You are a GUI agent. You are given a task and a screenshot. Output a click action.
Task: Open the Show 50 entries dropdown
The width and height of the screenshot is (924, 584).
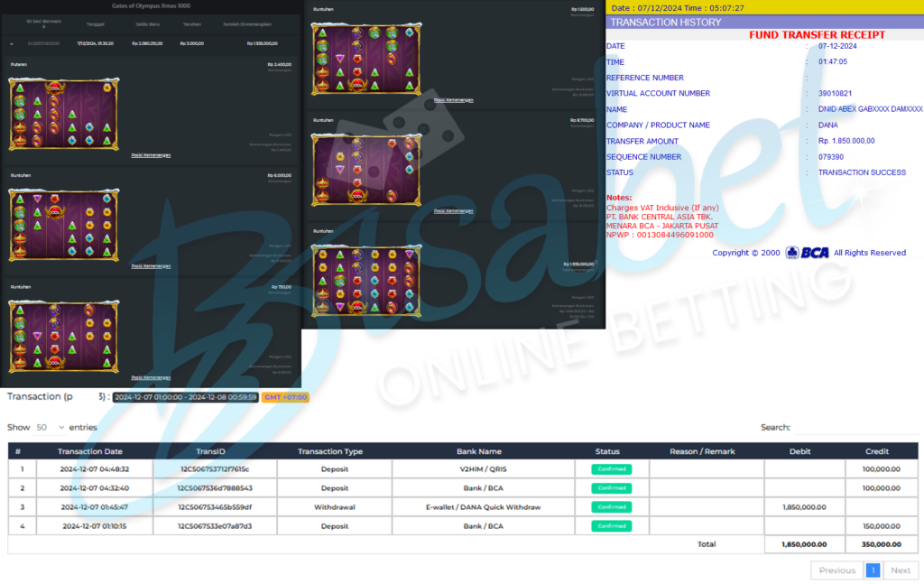click(x=51, y=427)
